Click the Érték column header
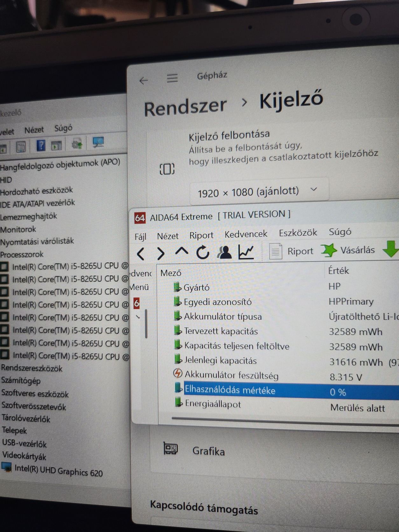The height and width of the screenshot is (532, 399). tap(339, 270)
